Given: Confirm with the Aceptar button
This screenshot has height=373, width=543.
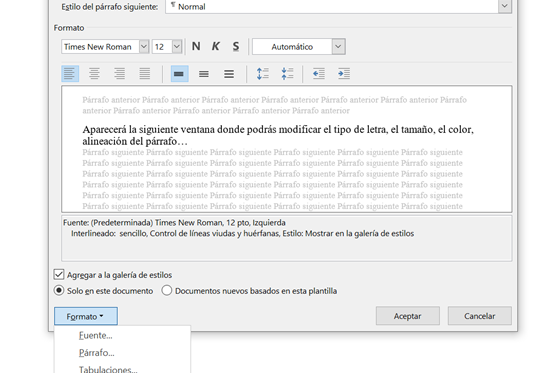Looking at the screenshot, I should point(408,316).
